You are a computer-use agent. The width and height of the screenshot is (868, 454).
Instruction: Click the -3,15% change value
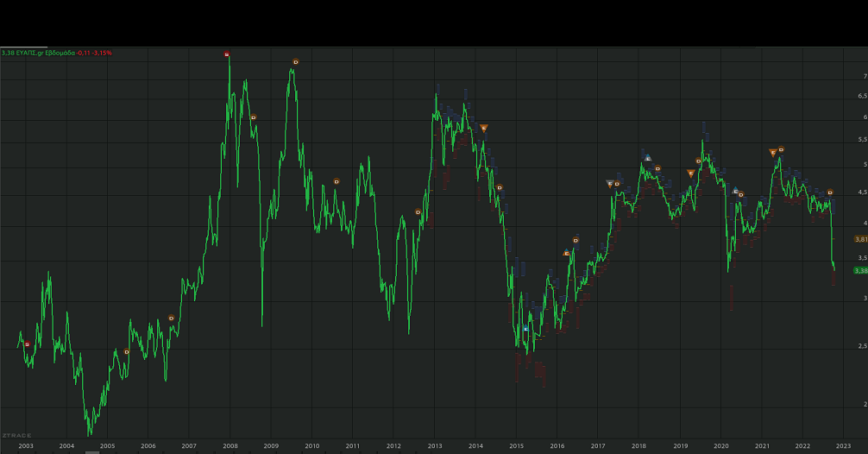103,54
